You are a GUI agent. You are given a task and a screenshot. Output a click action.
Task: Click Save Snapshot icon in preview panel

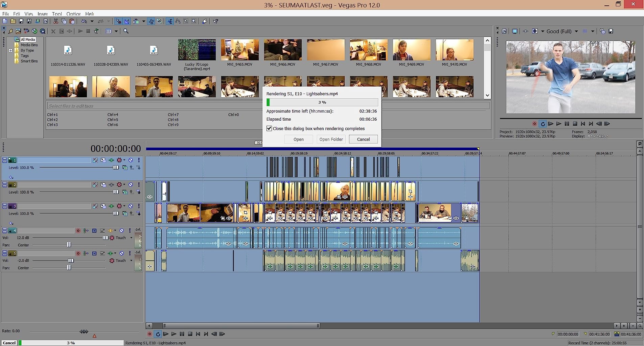point(611,31)
